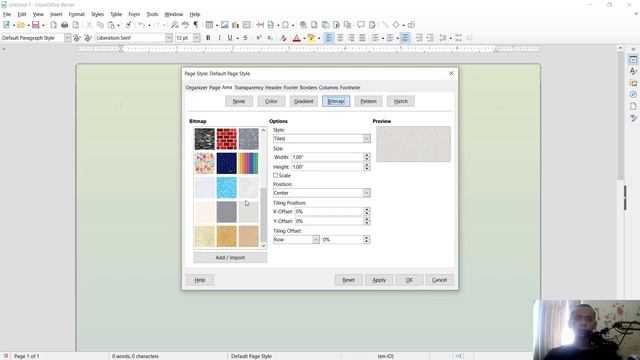The width and height of the screenshot is (640, 360).
Task: Select the dark blue starry bitmap
Action: [x=227, y=163]
